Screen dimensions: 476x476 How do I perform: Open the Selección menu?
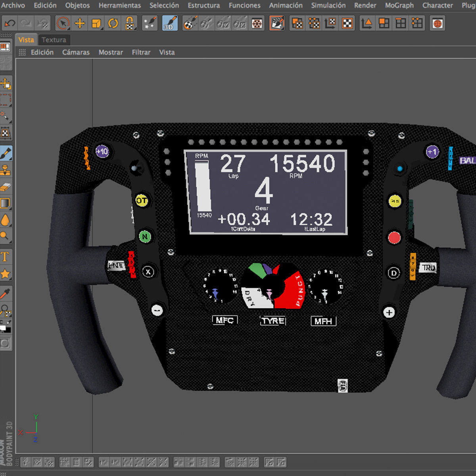click(x=164, y=5)
